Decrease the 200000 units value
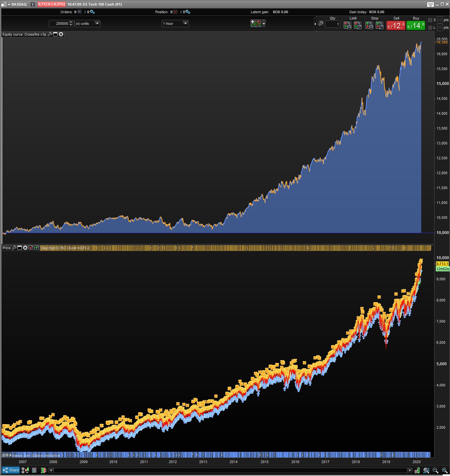The width and height of the screenshot is (450, 476). [71, 25]
